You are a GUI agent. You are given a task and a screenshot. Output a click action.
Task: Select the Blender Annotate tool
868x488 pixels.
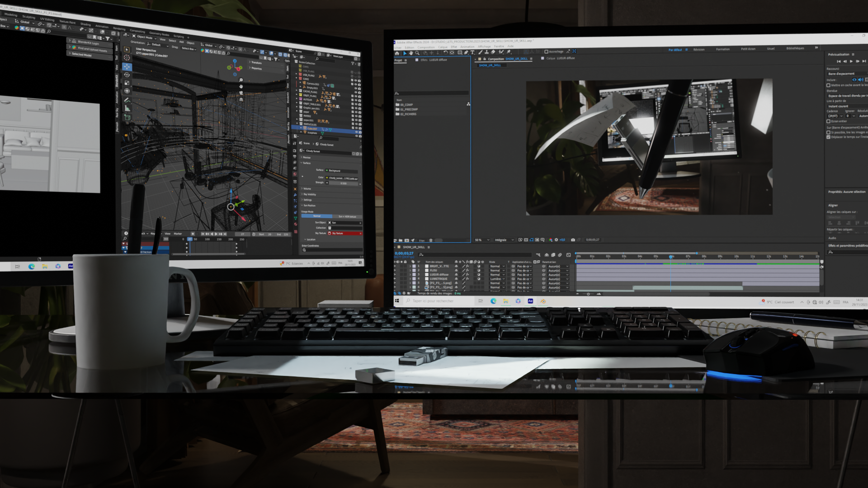[127, 100]
